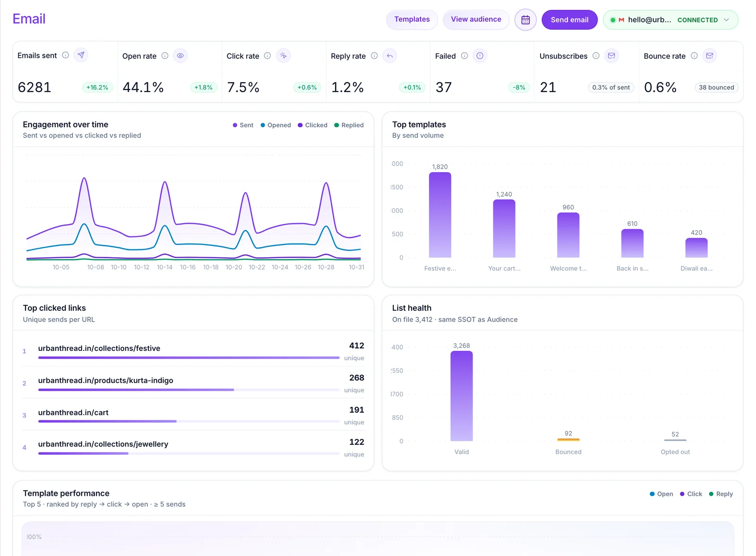Viewport: 756px width, 556px height.
Task: Toggle the Opened series in engagement legend
Action: click(275, 125)
